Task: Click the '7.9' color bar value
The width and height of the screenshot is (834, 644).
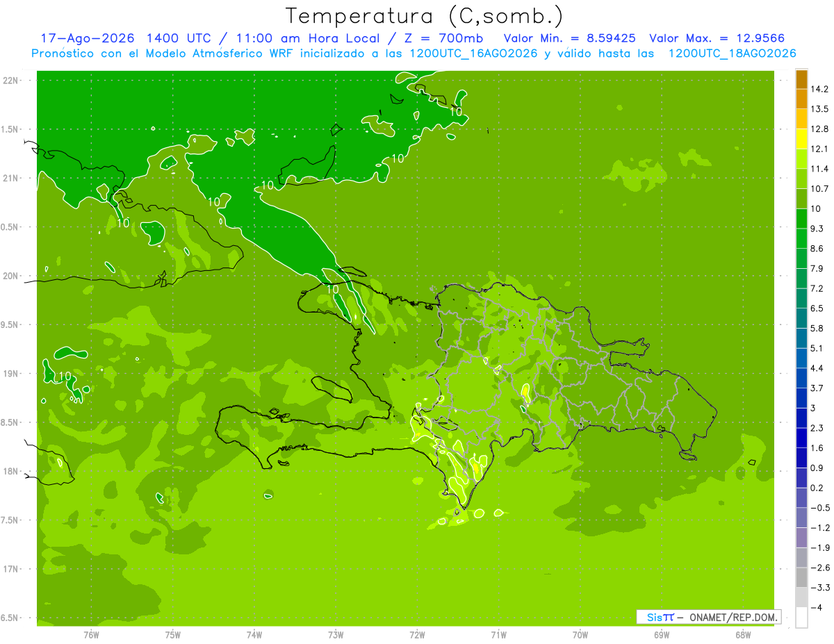Action: click(x=817, y=268)
